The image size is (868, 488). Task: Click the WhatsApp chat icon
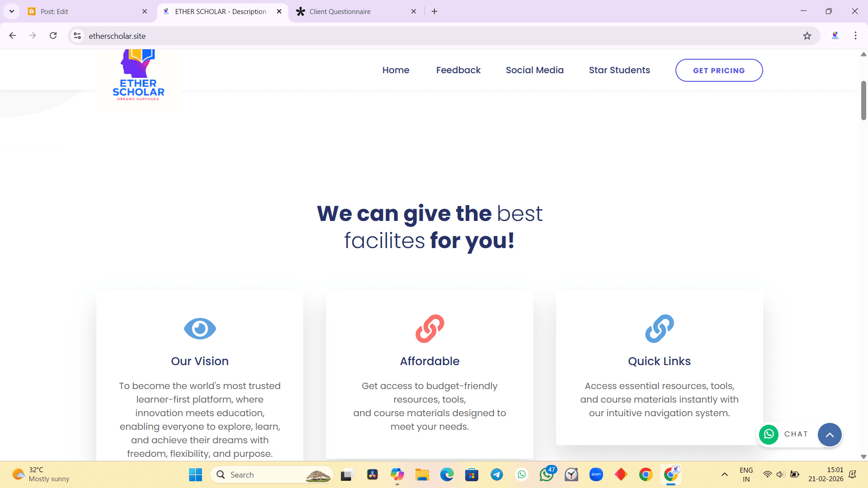(769, 434)
